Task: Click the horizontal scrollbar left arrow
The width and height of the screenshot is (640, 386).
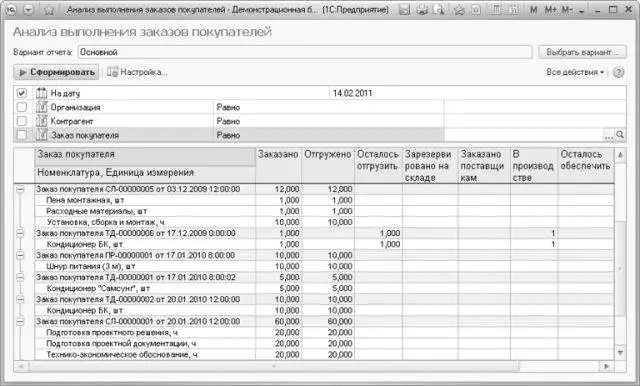Action: pos(20,366)
